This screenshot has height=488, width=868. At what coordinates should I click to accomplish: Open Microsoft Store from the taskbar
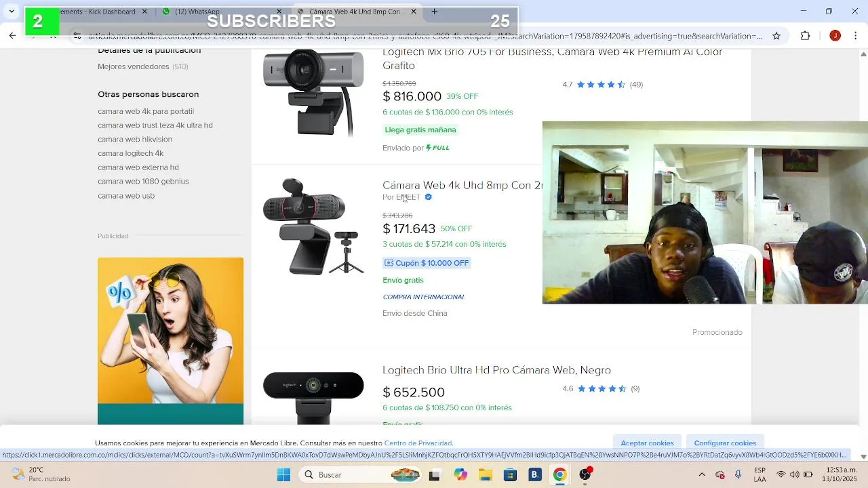[x=510, y=474]
